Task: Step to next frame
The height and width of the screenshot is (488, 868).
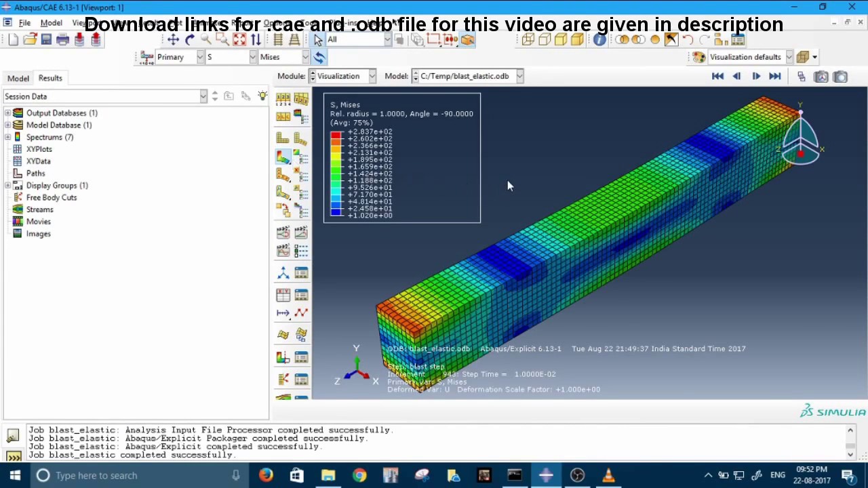Action: pyautogui.click(x=755, y=77)
